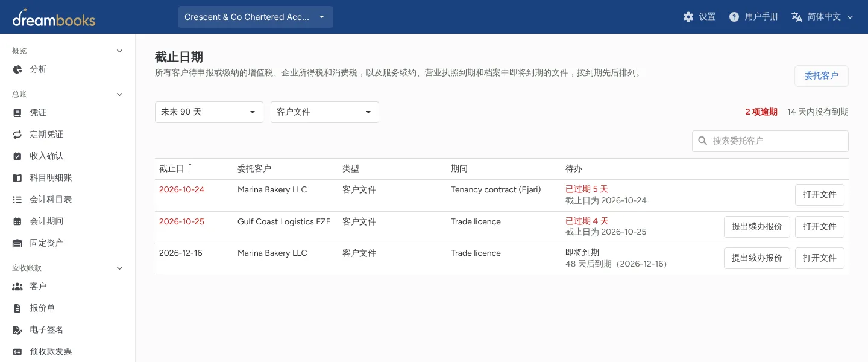Viewport: 868px width, 362px height.
Task: Click the dreambooks logo
Action: point(54,17)
